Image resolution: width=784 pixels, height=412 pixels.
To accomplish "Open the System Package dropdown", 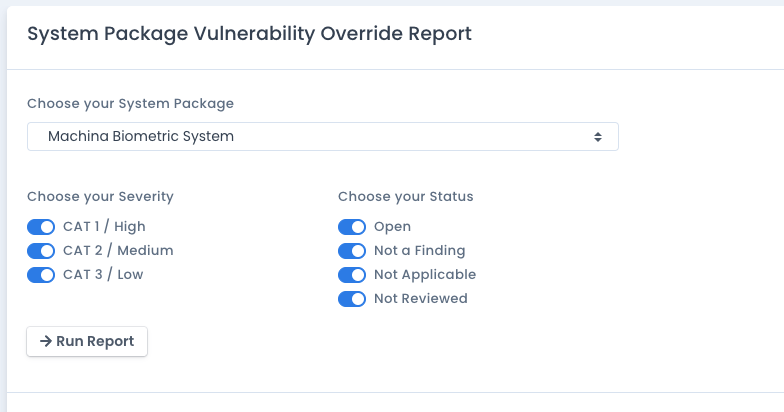I will tap(322, 136).
